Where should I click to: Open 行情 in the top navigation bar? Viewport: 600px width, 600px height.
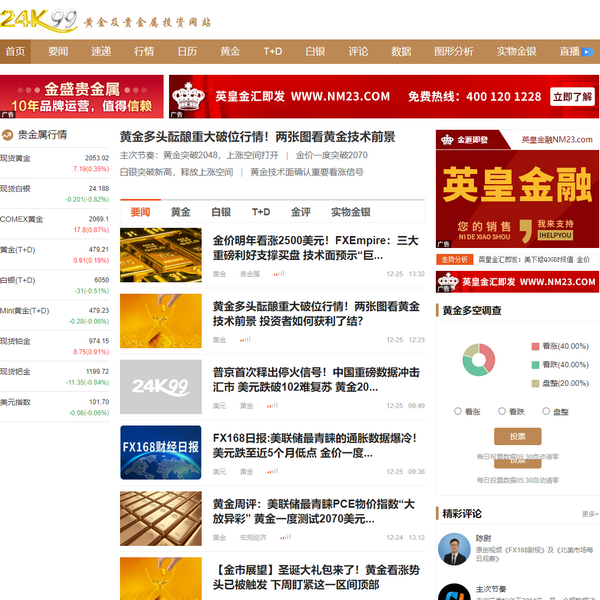[144, 51]
